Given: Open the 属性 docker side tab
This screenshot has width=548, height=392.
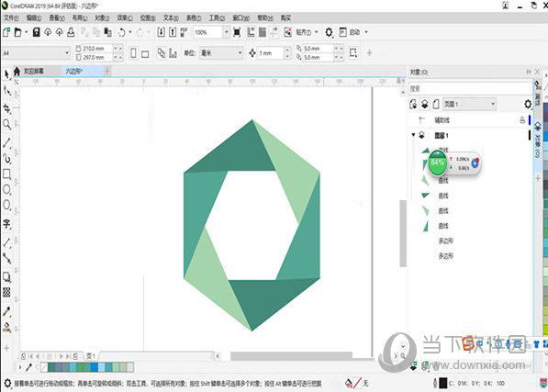Looking at the screenshot, I should [x=538, y=93].
